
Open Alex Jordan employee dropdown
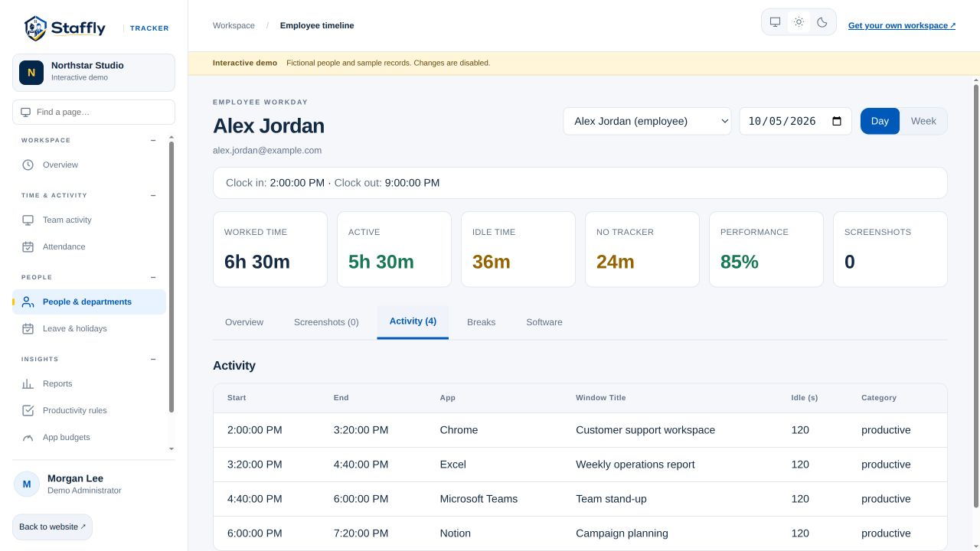click(647, 121)
